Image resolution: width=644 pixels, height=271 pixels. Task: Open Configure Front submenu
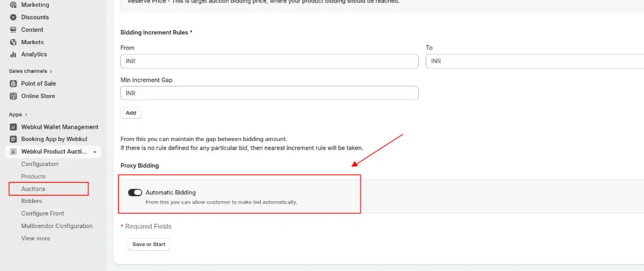click(x=43, y=213)
